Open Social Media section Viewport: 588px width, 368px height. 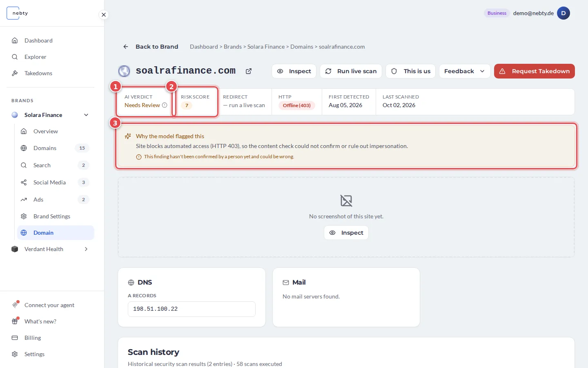point(56,182)
